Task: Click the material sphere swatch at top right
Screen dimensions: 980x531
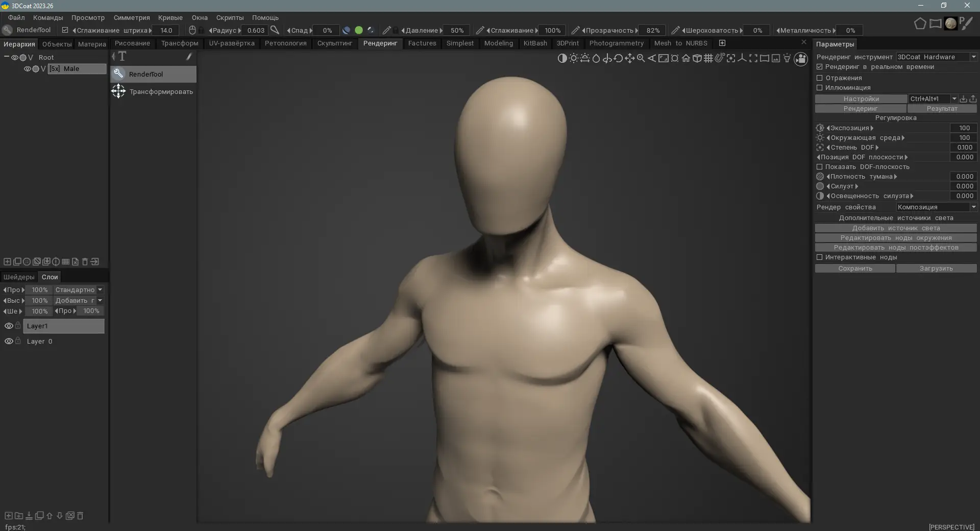Action: click(950, 23)
